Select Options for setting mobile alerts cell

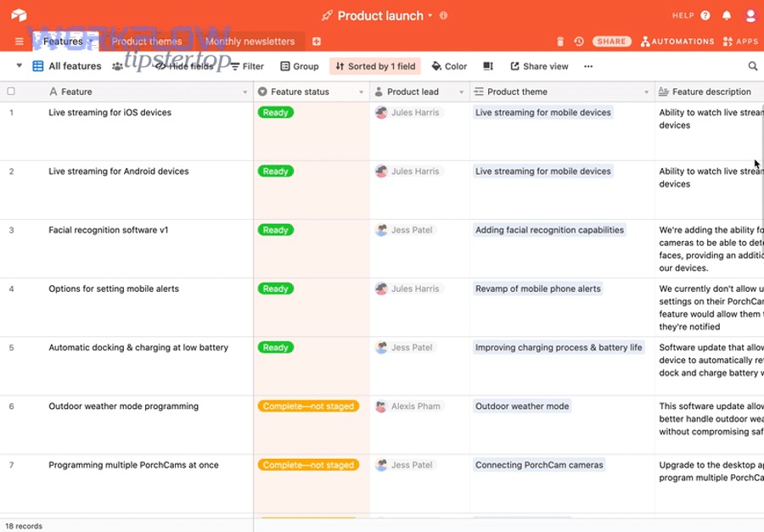pyautogui.click(x=149, y=308)
